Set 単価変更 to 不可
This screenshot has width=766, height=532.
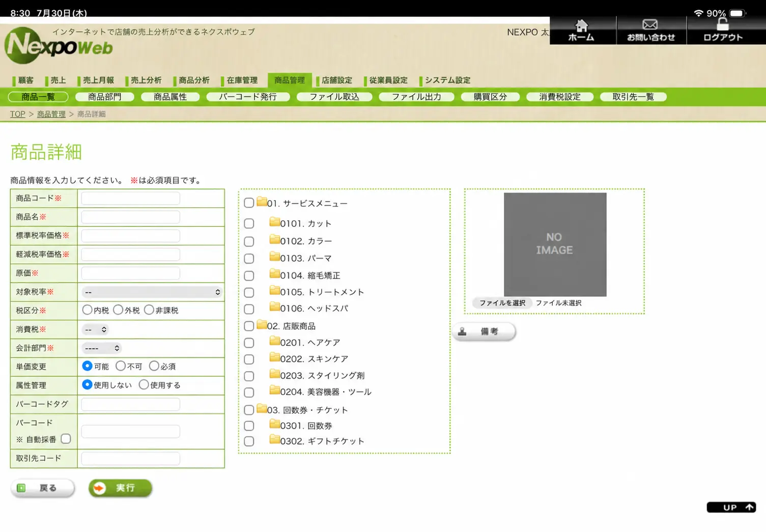pos(121,366)
